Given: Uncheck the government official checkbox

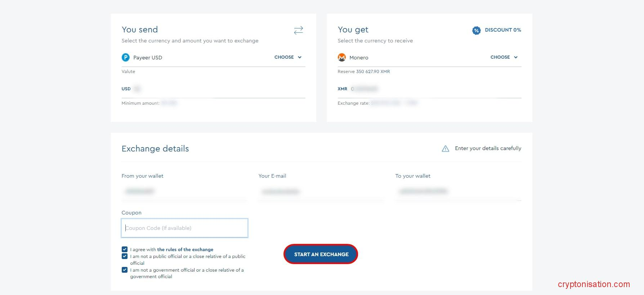Looking at the screenshot, I should [x=125, y=270].
